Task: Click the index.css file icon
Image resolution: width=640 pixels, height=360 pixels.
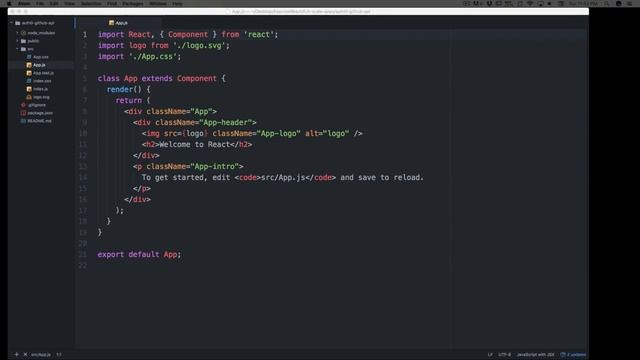Action: click(29, 81)
